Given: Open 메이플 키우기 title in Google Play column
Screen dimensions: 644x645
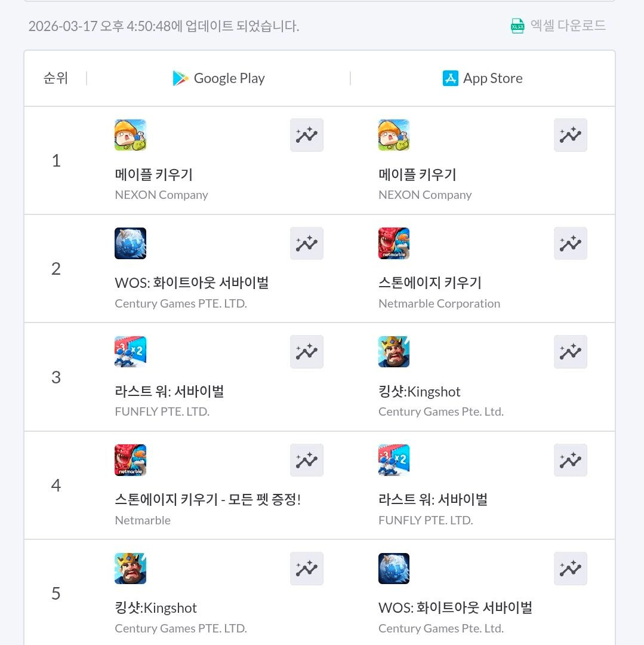Looking at the screenshot, I should [153, 175].
